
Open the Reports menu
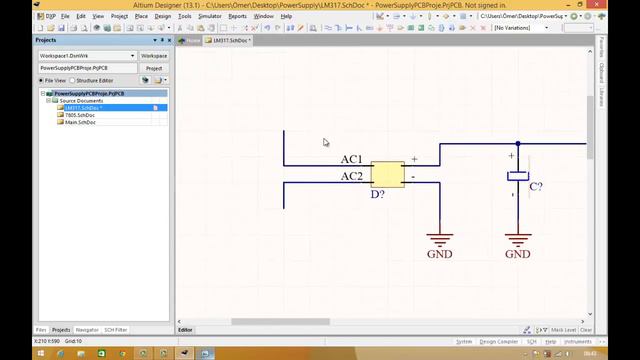(x=237, y=16)
